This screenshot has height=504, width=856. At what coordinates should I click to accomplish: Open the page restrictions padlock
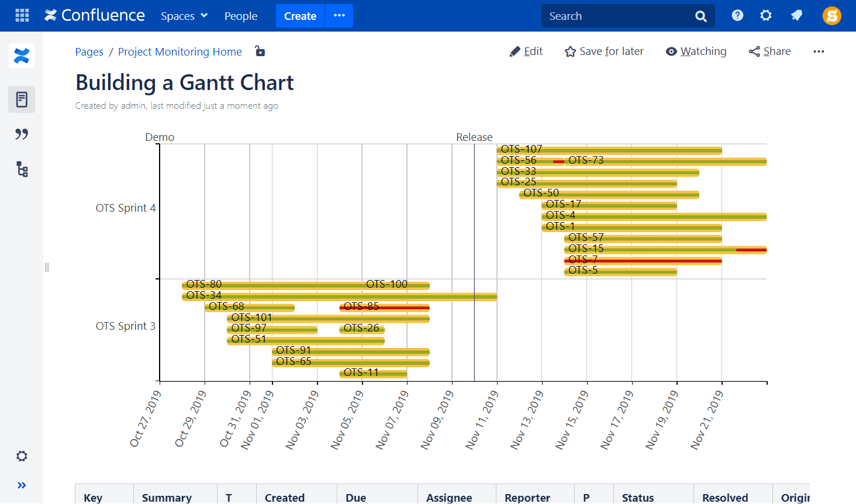(x=260, y=51)
